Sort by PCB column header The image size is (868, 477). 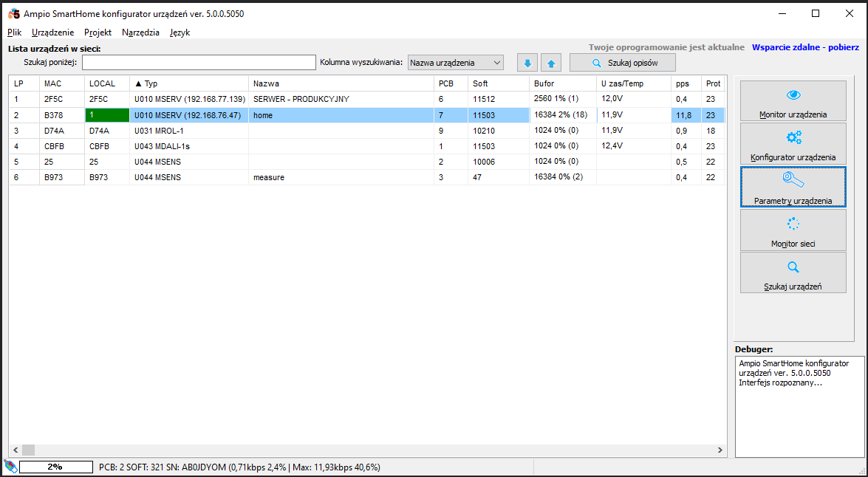[451, 83]
